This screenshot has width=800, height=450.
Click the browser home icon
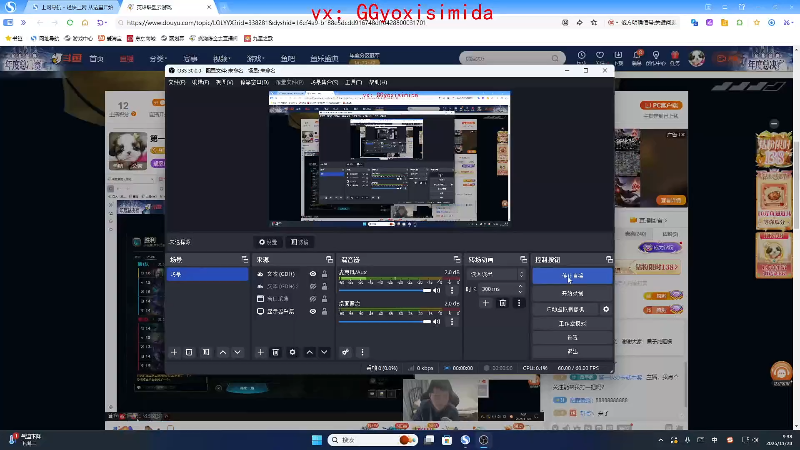click(x=85, y=22)
